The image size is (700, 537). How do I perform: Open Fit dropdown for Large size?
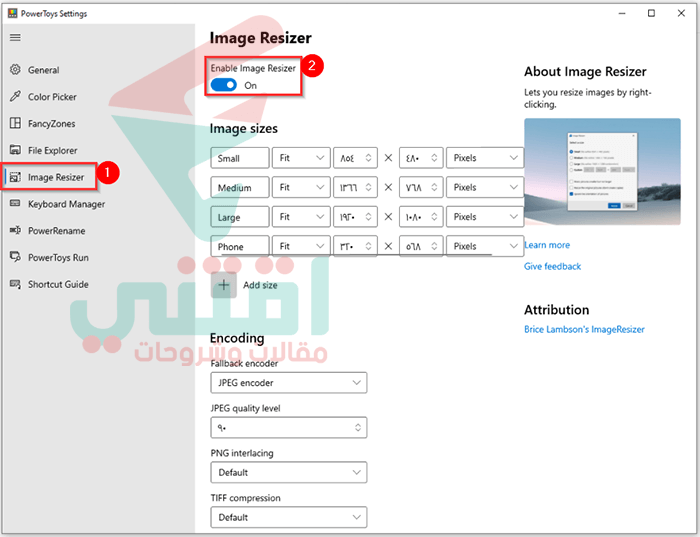click(301, 216)
